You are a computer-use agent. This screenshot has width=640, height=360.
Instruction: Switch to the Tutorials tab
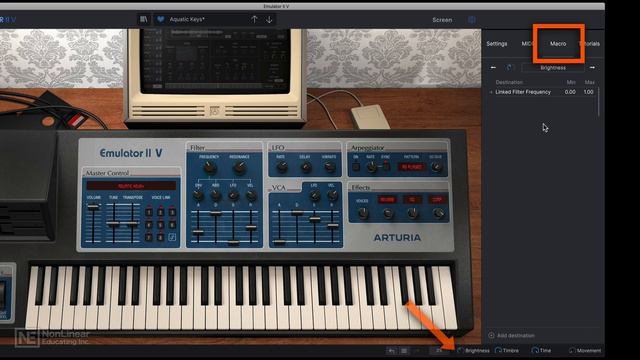(x=590, y=44)
